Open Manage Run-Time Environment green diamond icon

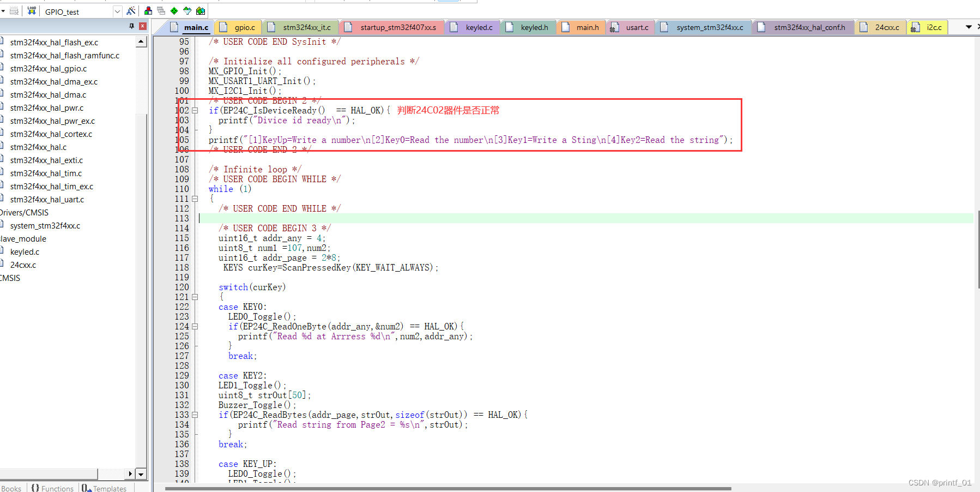point(174,11)
